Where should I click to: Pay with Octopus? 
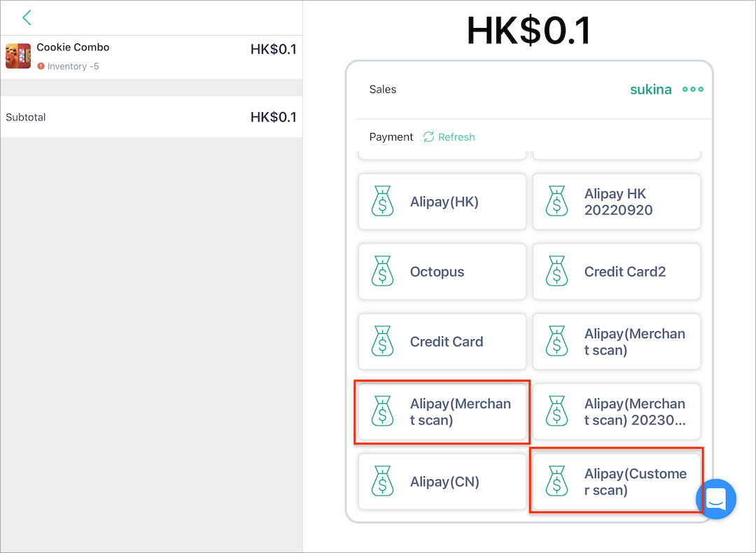[x=442, y=272]
